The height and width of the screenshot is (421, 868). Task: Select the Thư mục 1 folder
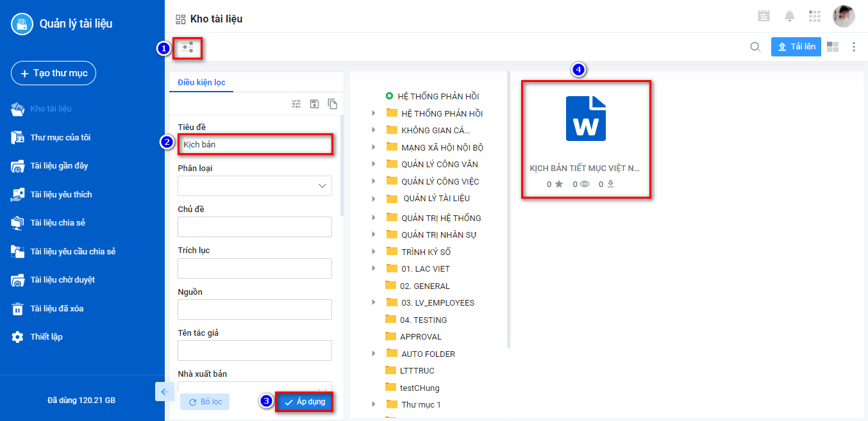(x=413, y=404)
